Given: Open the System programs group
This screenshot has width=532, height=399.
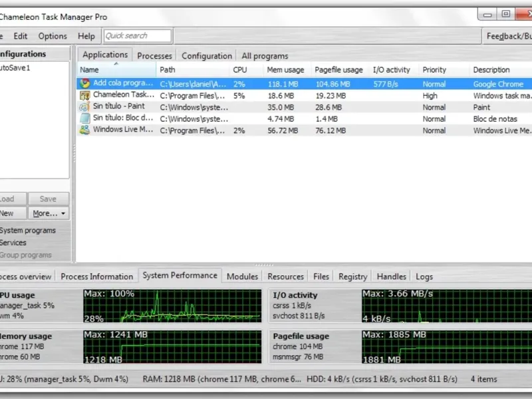Looking at the screenshot, I should coord(27,230).
